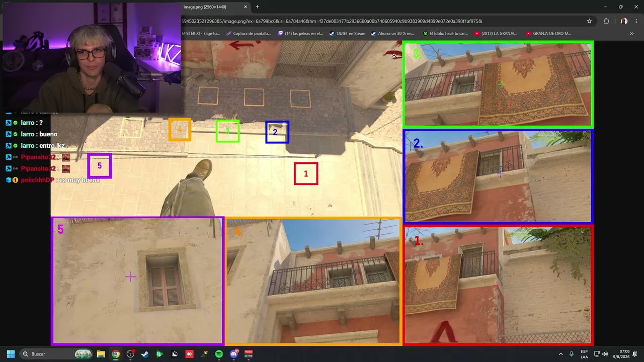Open Discord from the taskbar
Viewport: 644px width, 362px height.
pos(233,354)
